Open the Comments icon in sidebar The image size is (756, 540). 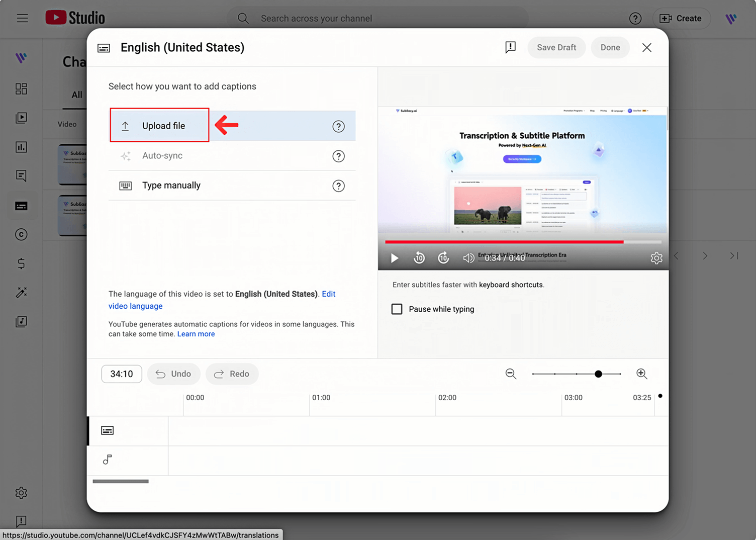click(x=21, y=176)
